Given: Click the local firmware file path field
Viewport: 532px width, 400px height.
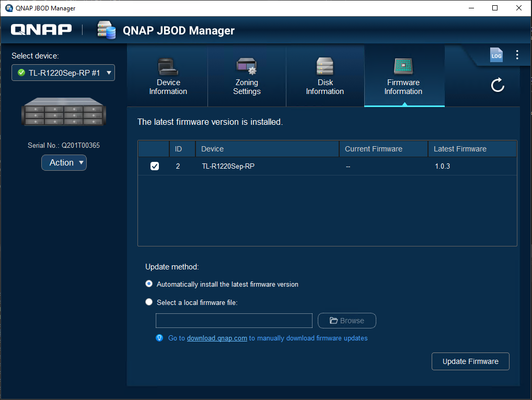Looking at the screenshot, I should click(x=234, y=321).
